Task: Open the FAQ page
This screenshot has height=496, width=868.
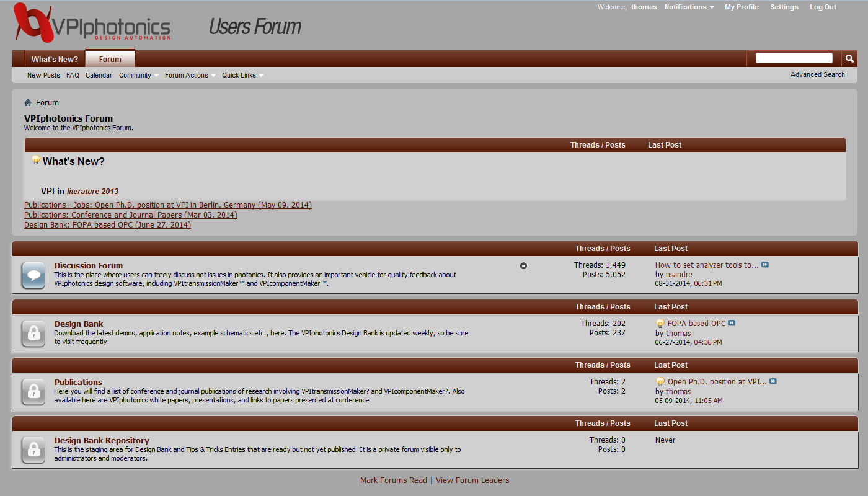Action: (73, 75)
